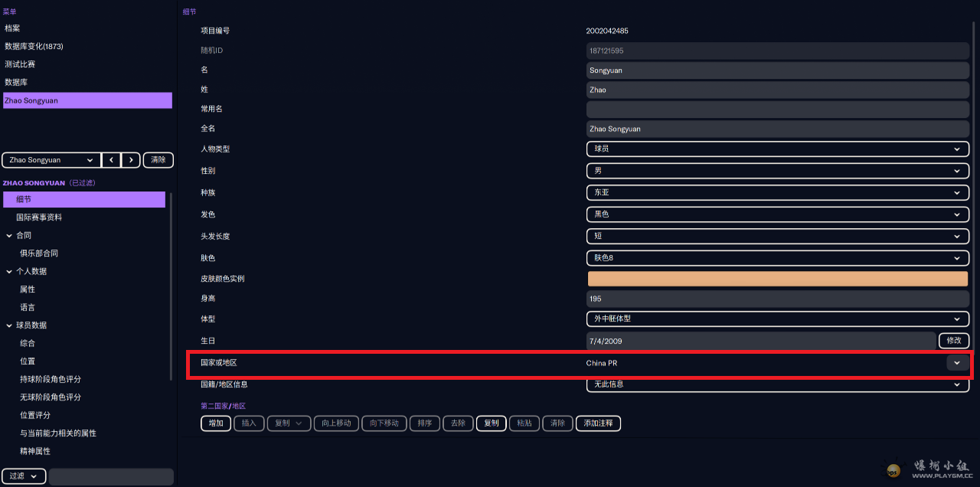The height and width of the screenshot is (487, 980).
Task: Collapse the 合同 tree section
Action: tap(9, 235)
